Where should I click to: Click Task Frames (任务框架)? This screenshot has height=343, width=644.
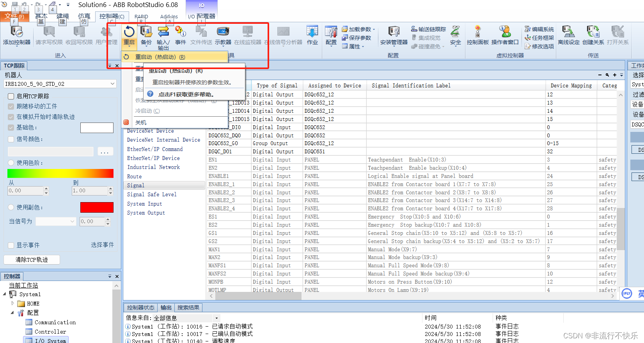pyautogui.click(x=539, y=38)
